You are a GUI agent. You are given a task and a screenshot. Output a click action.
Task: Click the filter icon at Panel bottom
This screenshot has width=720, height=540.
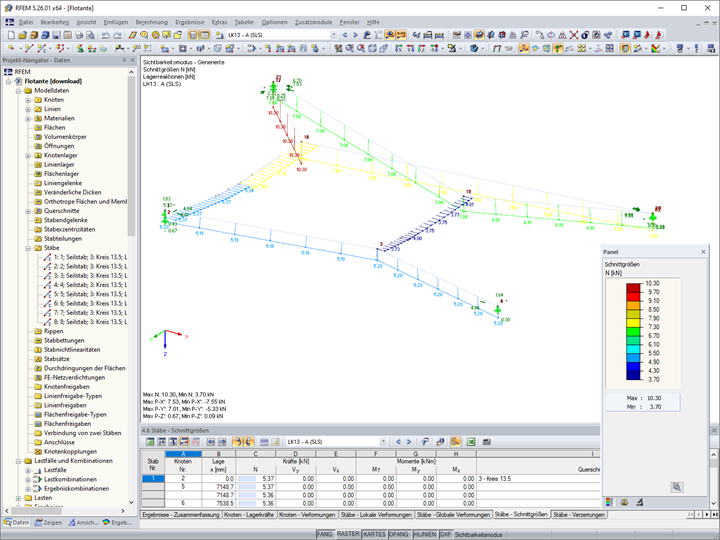(640, 502)
